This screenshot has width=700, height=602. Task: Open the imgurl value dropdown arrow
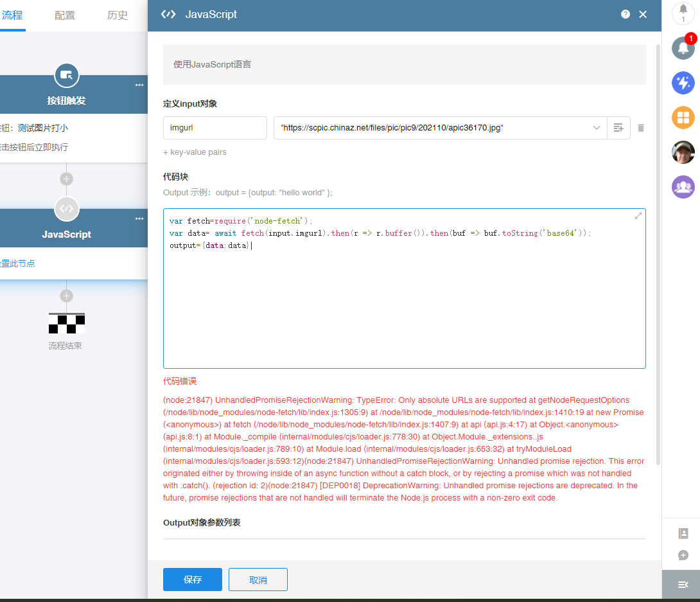click(596, 128)
